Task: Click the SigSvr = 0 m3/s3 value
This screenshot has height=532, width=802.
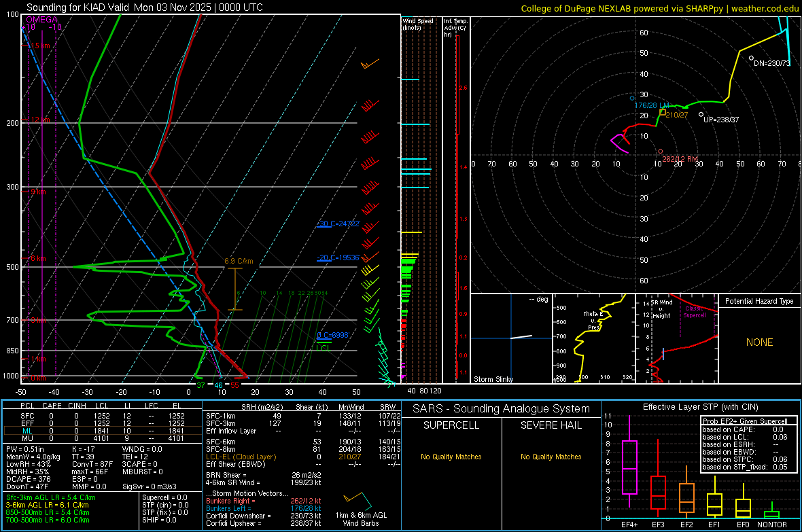Action: coord(150,486)
